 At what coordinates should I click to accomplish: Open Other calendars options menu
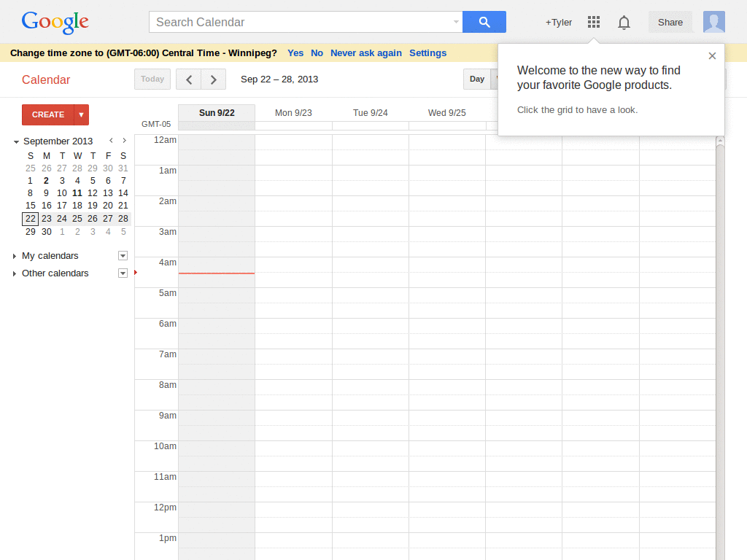point(123,273)
